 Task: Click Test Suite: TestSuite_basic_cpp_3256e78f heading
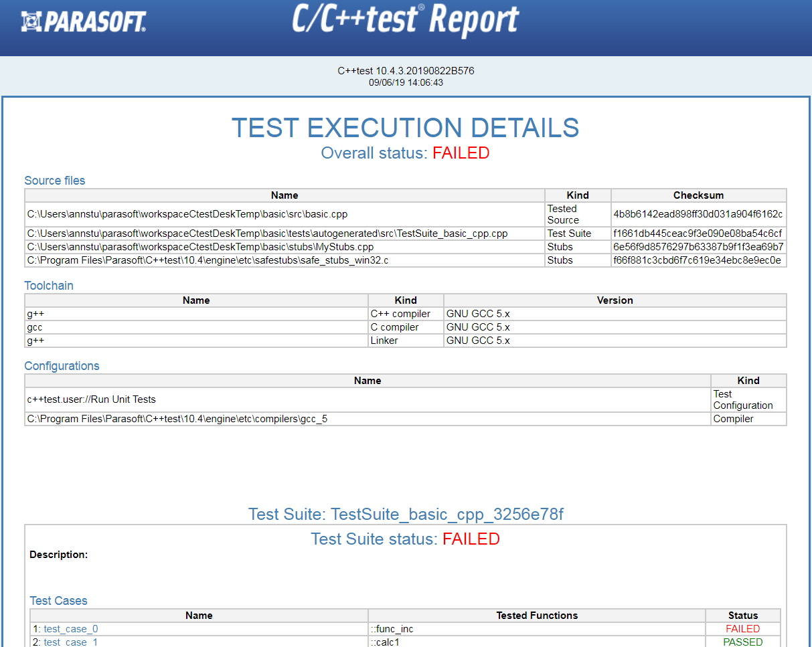406,515
